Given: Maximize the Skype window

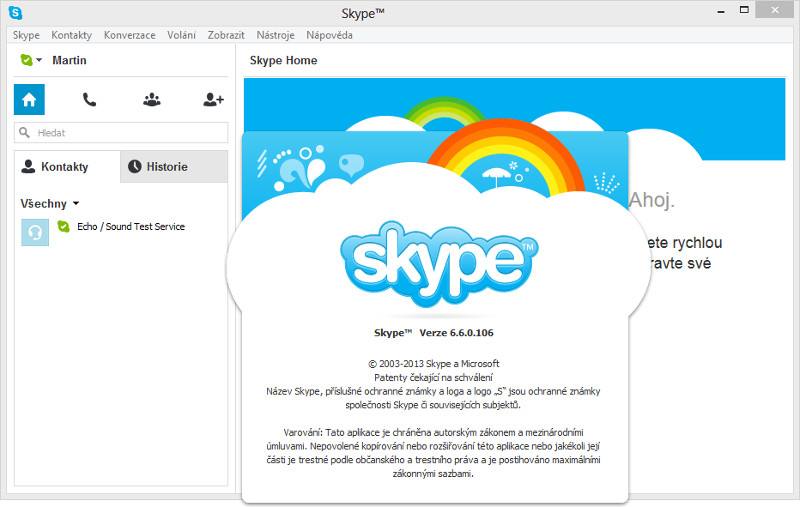Looking at the screenshot, I should pyautogui.click(x=744, y=10).
